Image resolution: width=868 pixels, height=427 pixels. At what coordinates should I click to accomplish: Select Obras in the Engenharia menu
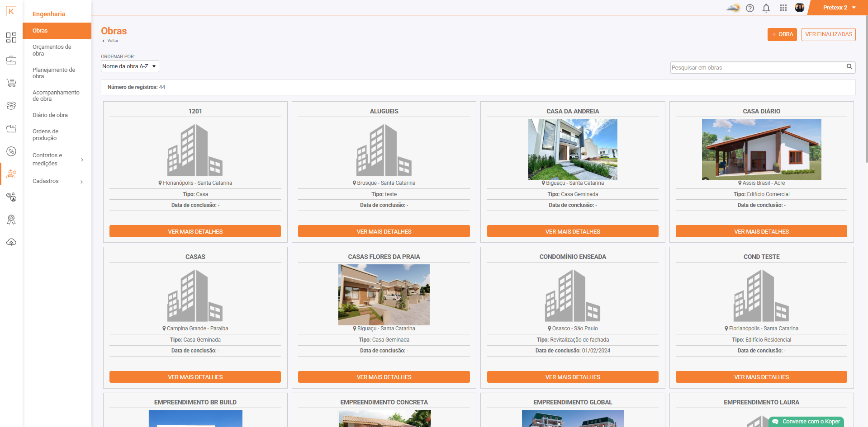click(x=57, y=31)
